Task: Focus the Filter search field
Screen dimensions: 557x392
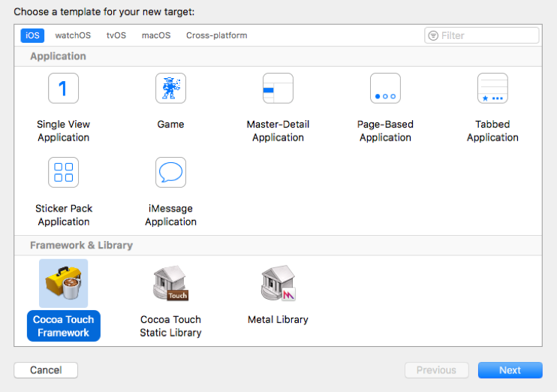Action: (488, 35)
